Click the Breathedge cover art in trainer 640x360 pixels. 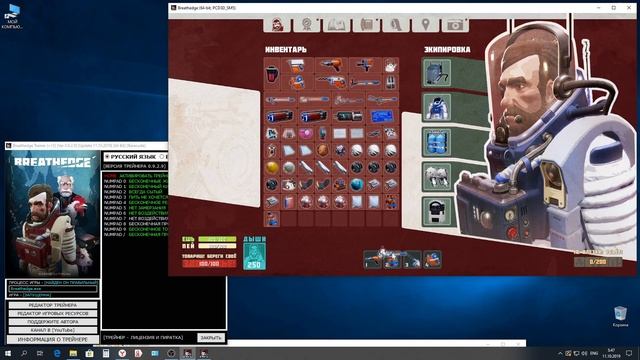pyautogui.click(x=53, y=214)
